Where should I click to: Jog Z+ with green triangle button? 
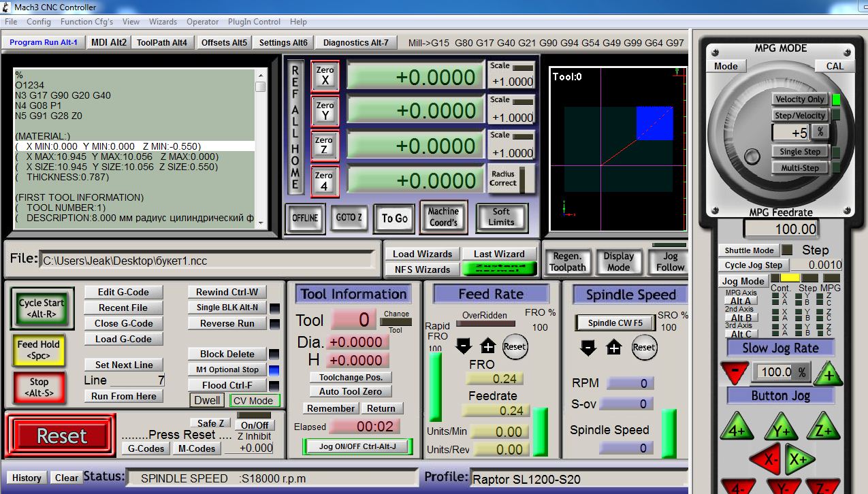point(823,428)
